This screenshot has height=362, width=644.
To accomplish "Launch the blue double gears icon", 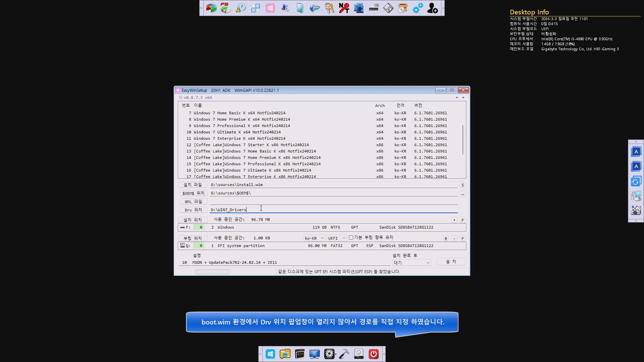I will click(418, 8).
